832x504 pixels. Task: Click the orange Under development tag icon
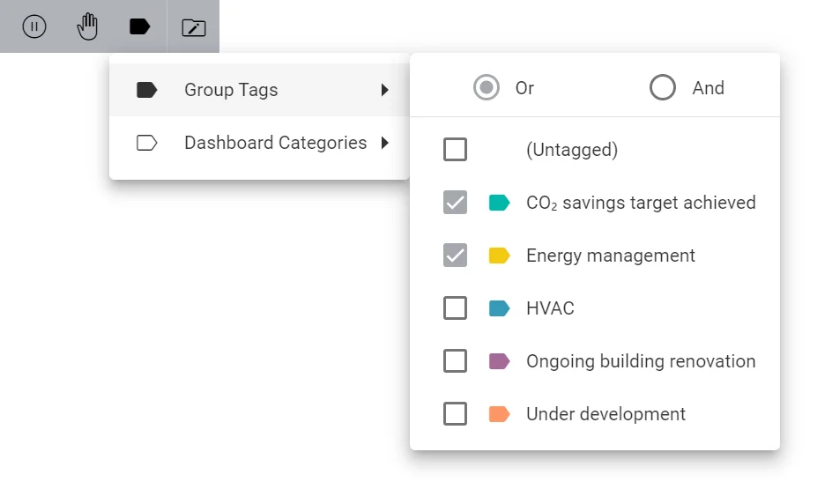coord(500,414)
